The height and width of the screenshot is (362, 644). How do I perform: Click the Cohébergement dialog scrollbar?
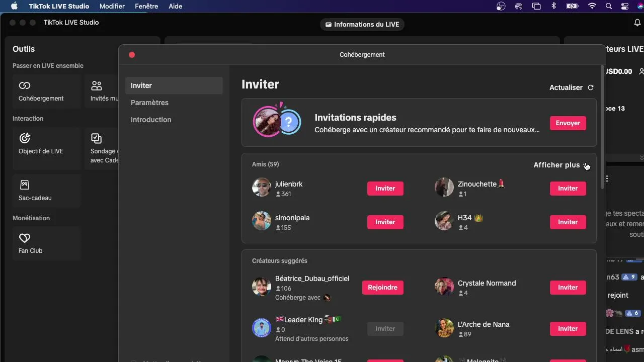click(x=603, y=127)
